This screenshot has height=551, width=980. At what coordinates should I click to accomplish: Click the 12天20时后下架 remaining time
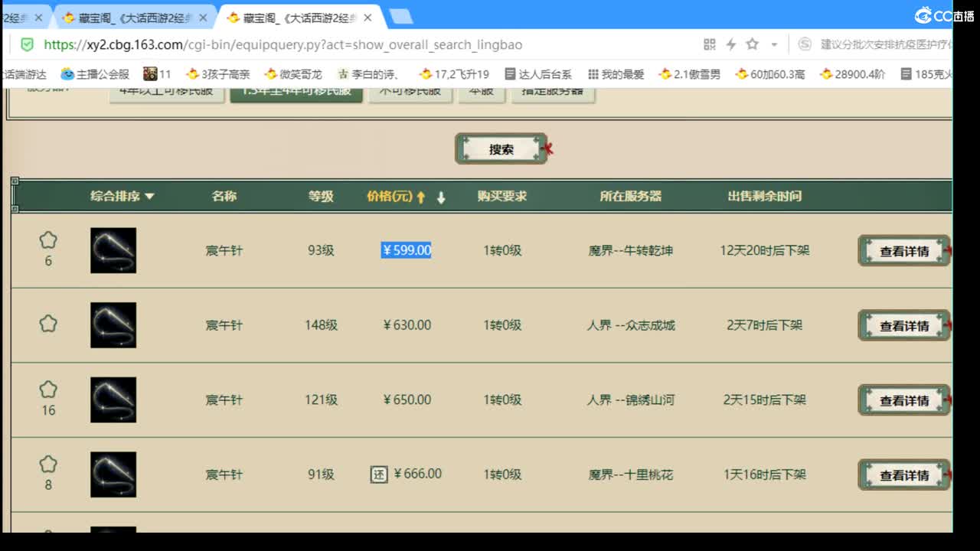[764, 250]
